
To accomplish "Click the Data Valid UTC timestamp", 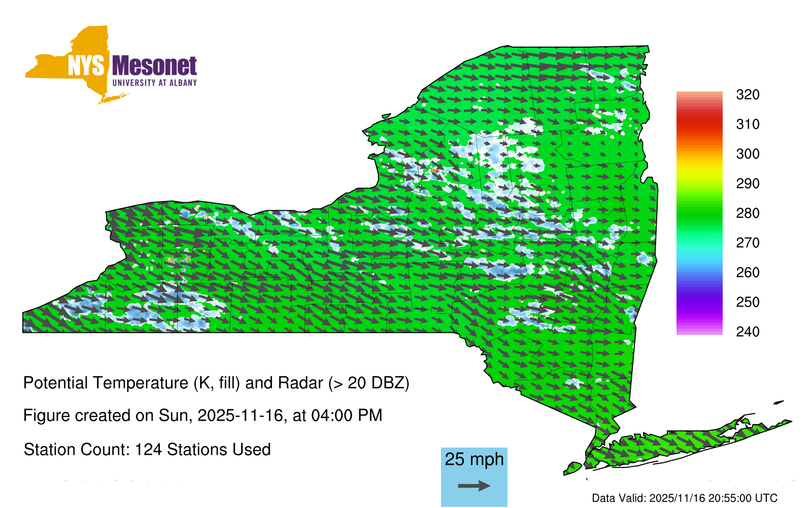I will [685, 498].
